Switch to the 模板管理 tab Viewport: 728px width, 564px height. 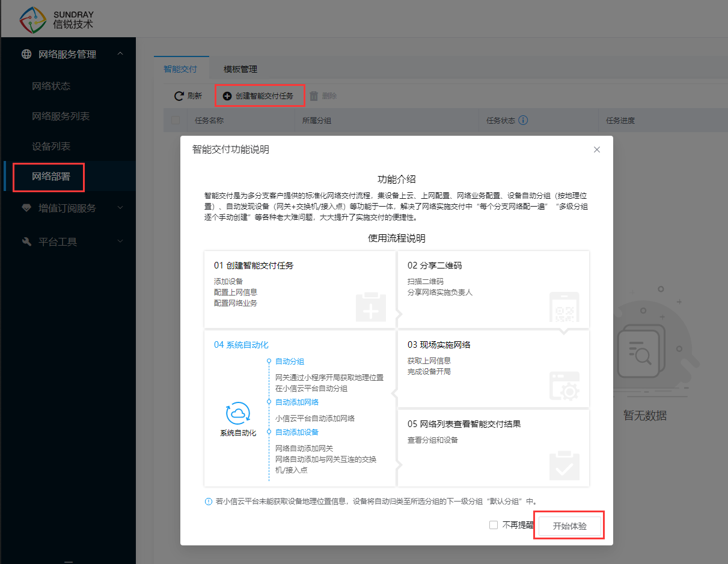coord(240,69)
